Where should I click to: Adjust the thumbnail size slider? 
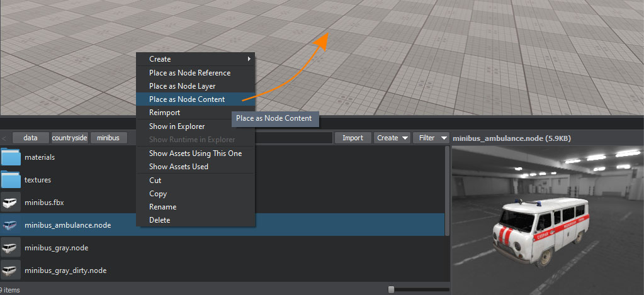[392, 289]
